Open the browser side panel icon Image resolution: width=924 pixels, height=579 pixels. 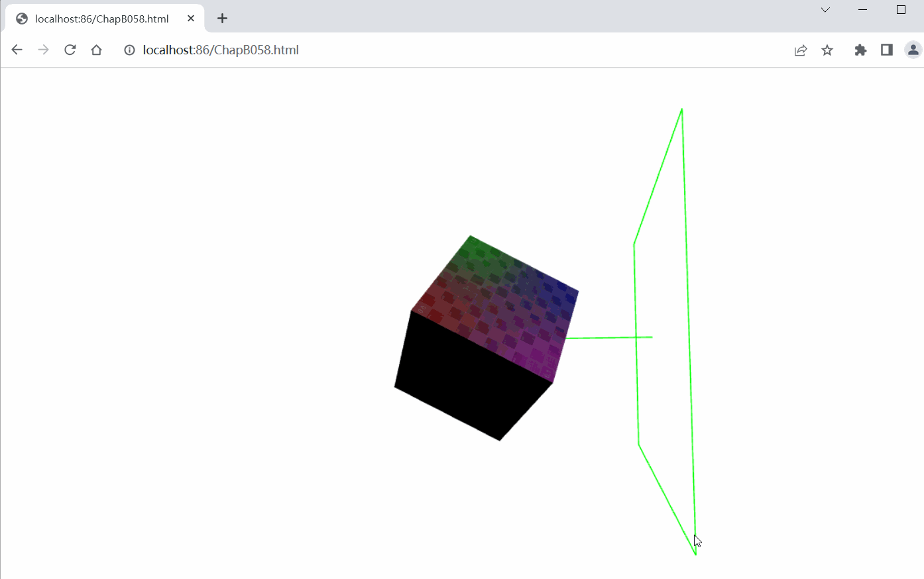[886, 50]
